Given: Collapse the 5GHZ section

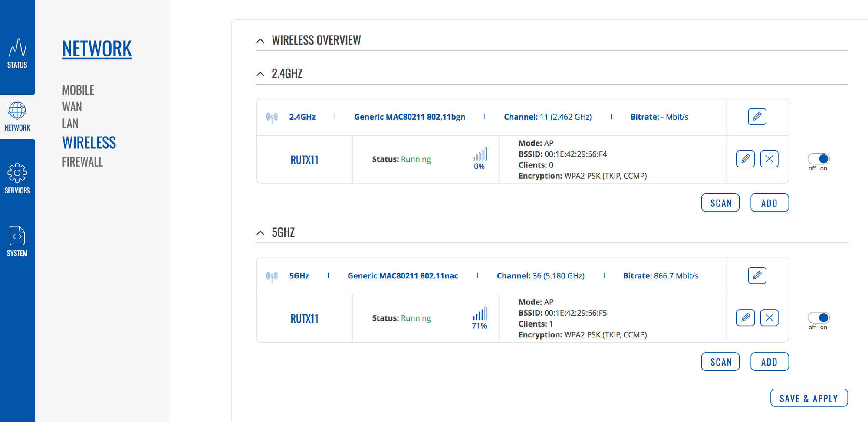Looking at the screenshot, I should 260,233.
